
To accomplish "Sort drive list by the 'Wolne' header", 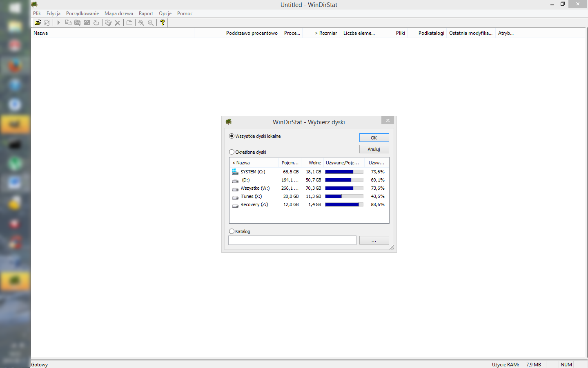I will pos(312,163).
